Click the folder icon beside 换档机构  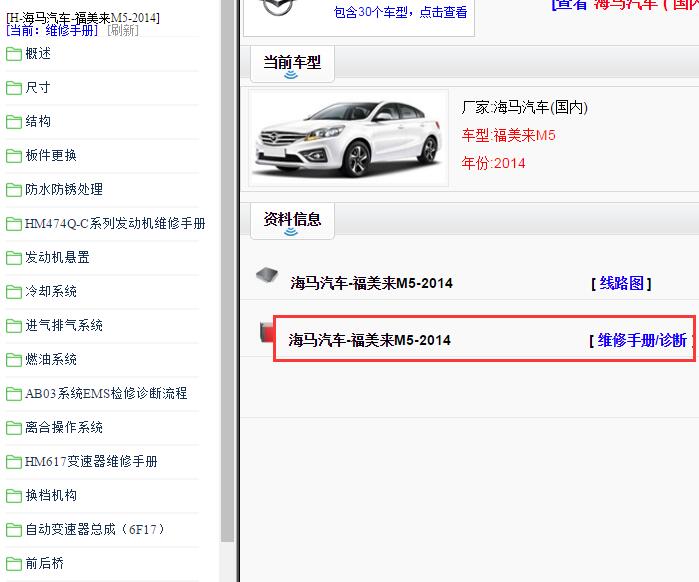point(14,496)
